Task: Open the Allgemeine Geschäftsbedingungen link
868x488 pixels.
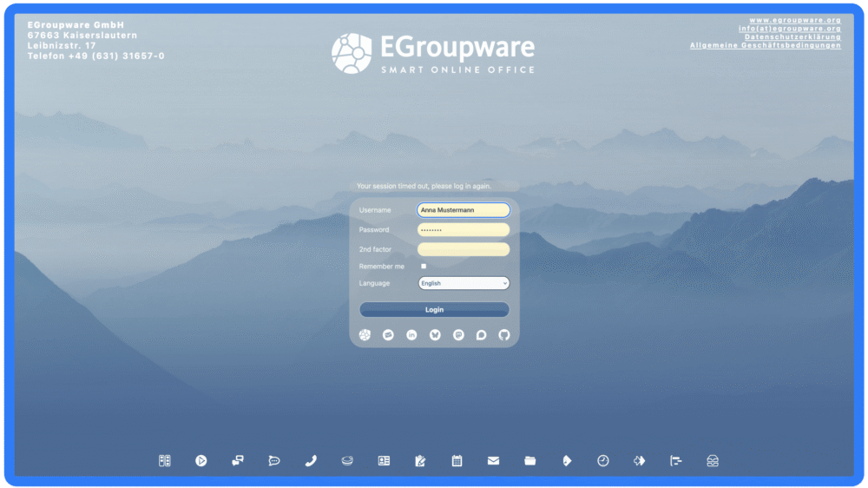Action: point(766,45)
